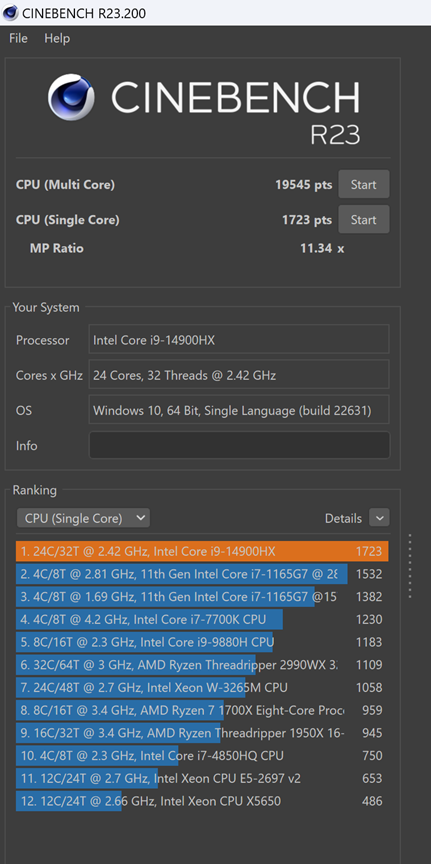The width and height of the screenshot is (431, 864).
Task: Open the File menu
Action: pos(18,39)
